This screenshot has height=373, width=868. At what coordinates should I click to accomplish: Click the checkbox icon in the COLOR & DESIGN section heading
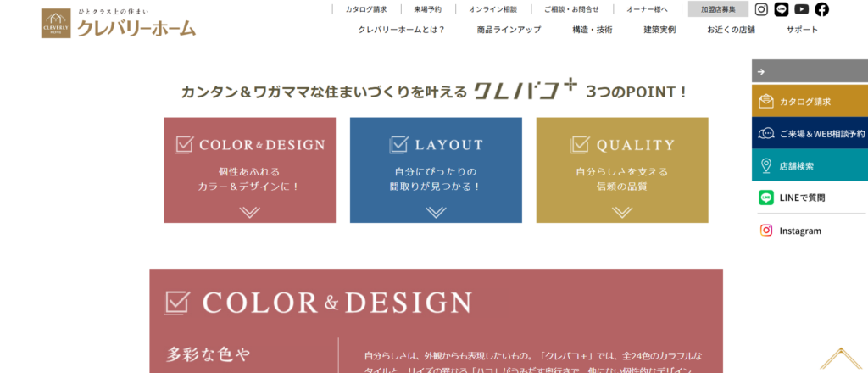coord(176,303)
